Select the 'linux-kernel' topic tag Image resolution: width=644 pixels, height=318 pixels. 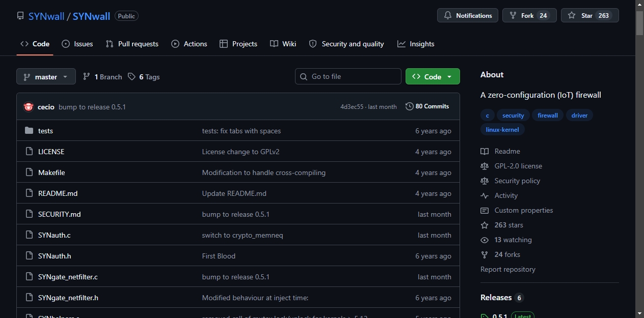pos(502,130)
